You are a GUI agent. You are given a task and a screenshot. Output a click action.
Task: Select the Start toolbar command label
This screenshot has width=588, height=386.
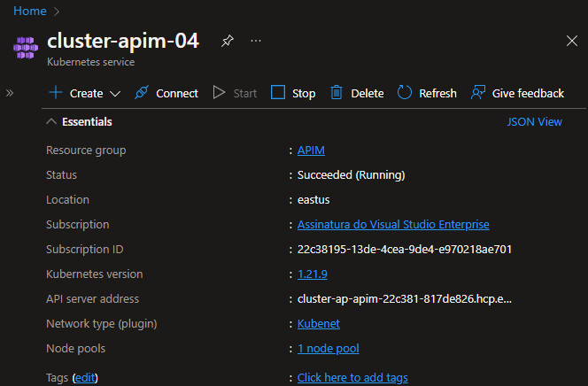tap(245, 93)
